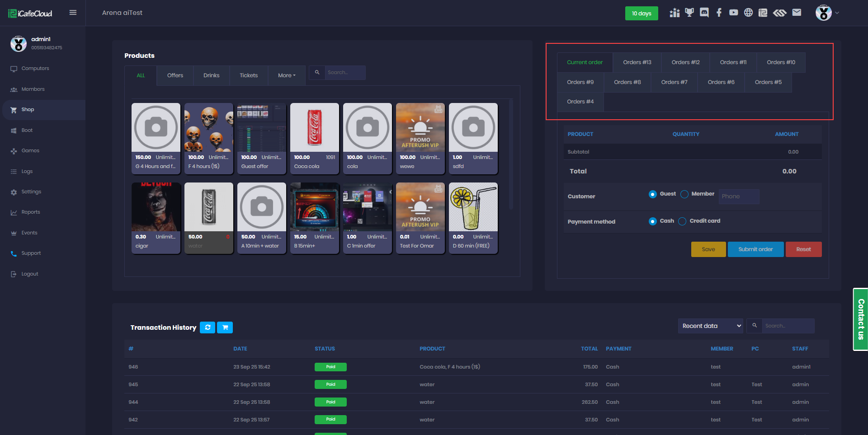
Task: Open the Recent data dropdown
Action: point(710,326)
